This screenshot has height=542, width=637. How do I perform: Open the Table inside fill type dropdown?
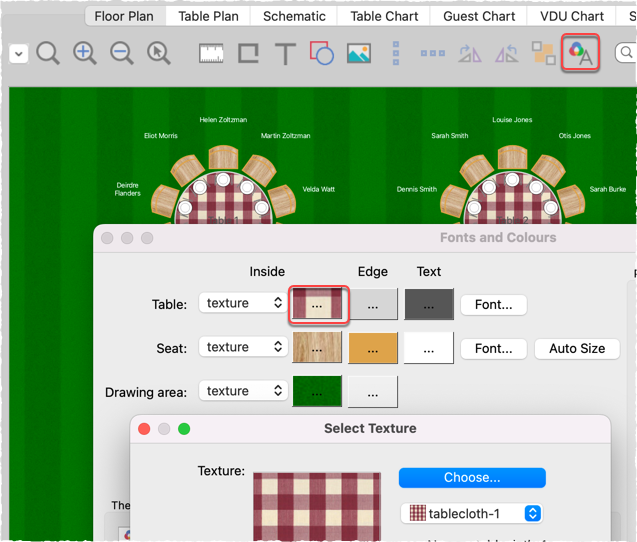point(242,303)
